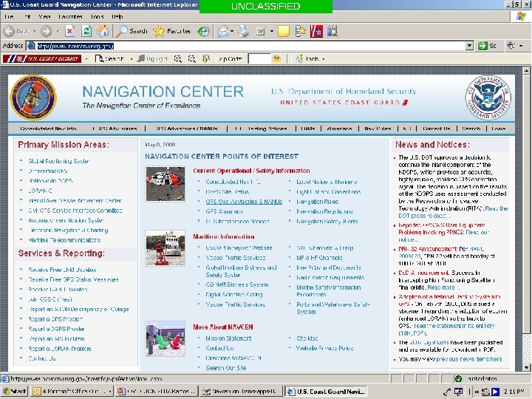This screenshot has width=532, height=399.
Task: Open the Edit button dropdown arrow
Action: 272,31
